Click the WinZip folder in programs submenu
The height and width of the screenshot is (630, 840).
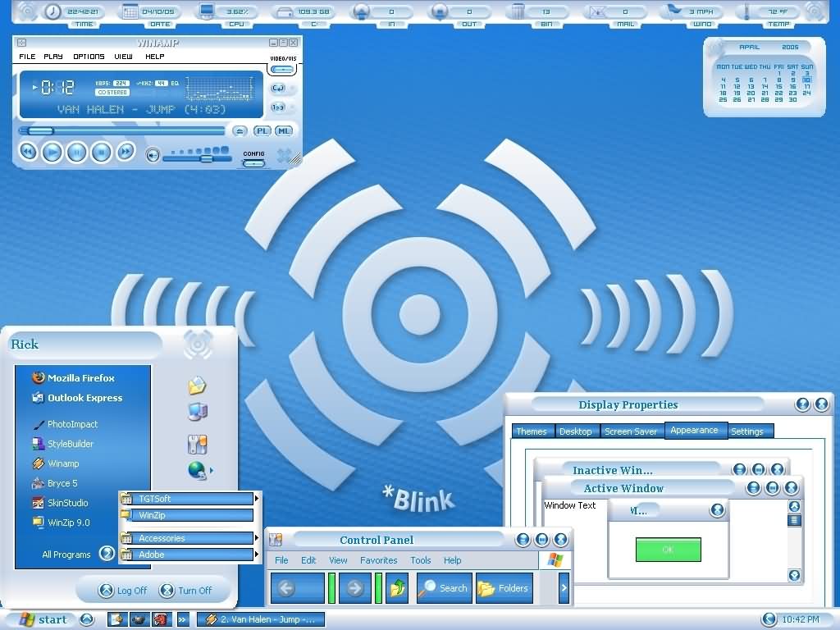[x=186, y=515]
